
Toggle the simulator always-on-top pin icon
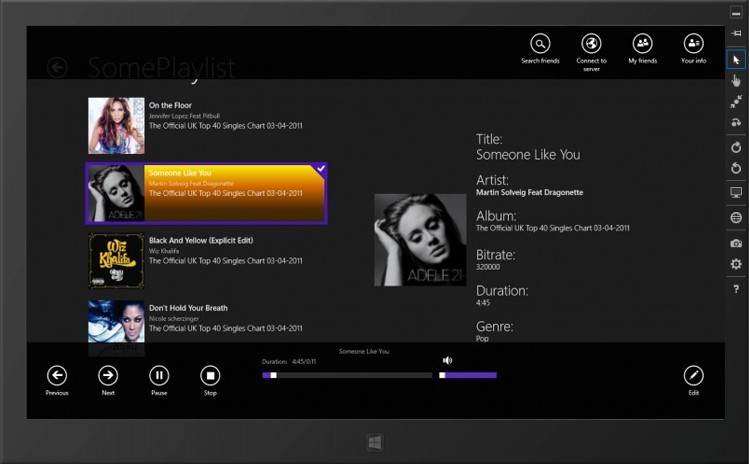736,33
